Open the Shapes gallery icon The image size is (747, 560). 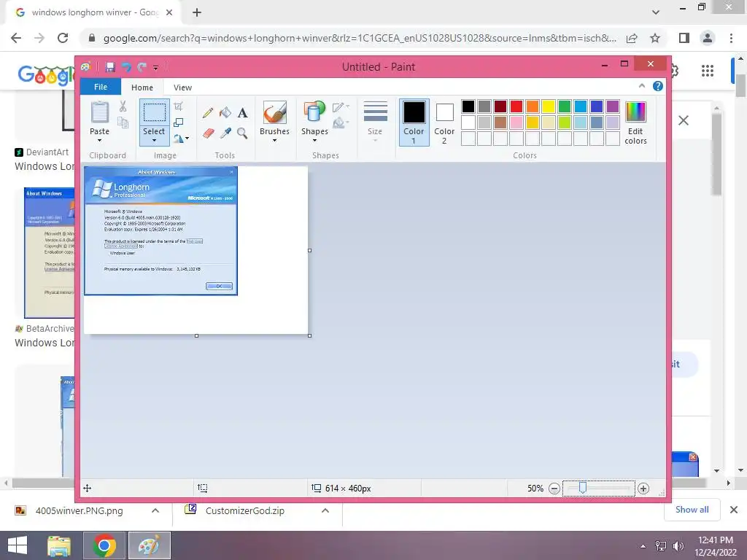[314, 112]
